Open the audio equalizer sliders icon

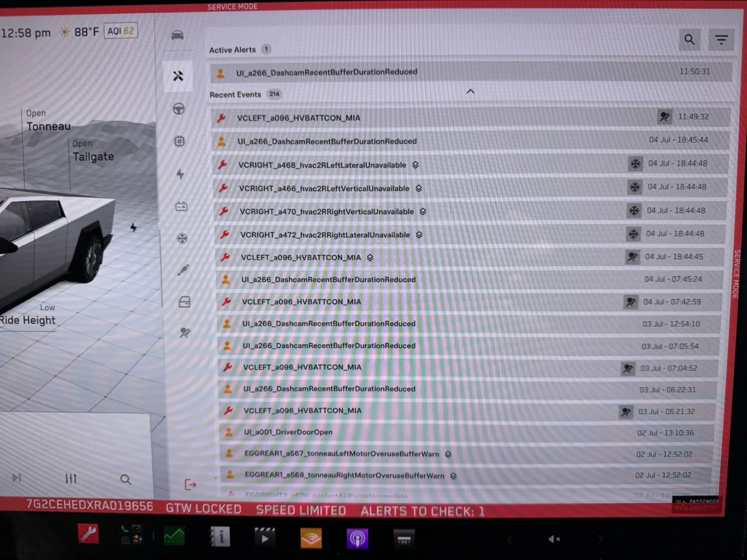coord(71,479)
